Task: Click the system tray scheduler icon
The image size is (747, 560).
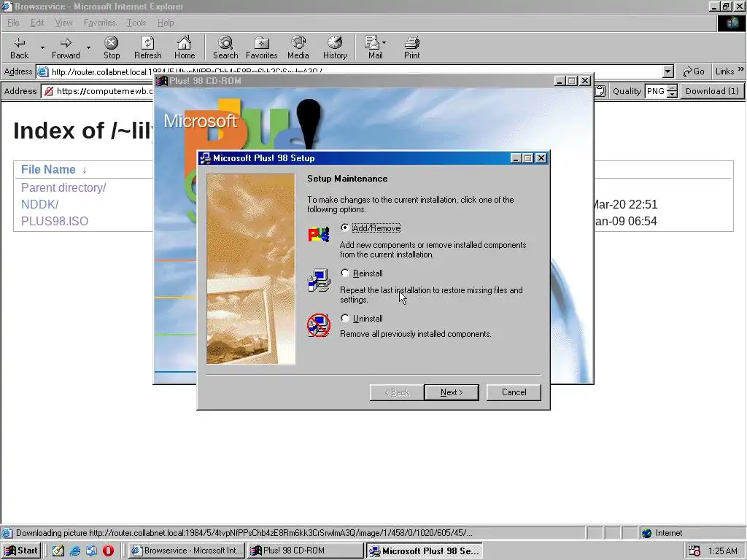Action: 694,551
